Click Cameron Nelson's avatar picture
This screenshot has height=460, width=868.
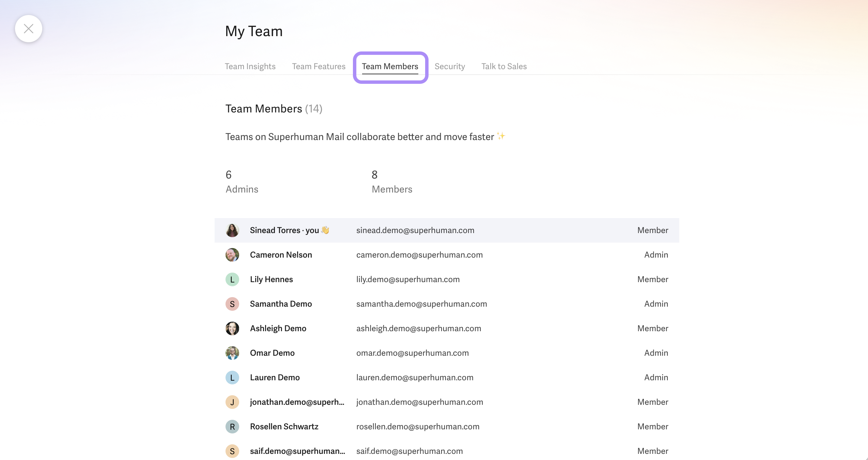[x=232, y=255]
